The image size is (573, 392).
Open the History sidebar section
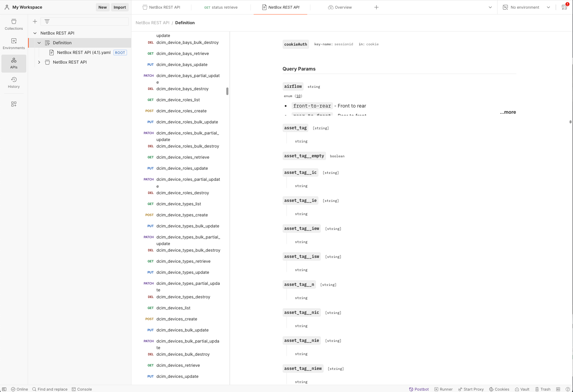click(x=14, y=83)
